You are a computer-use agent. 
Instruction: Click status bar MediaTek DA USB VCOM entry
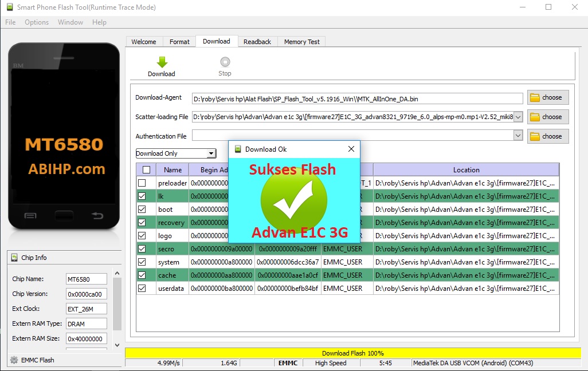click(x=496, y=363)
